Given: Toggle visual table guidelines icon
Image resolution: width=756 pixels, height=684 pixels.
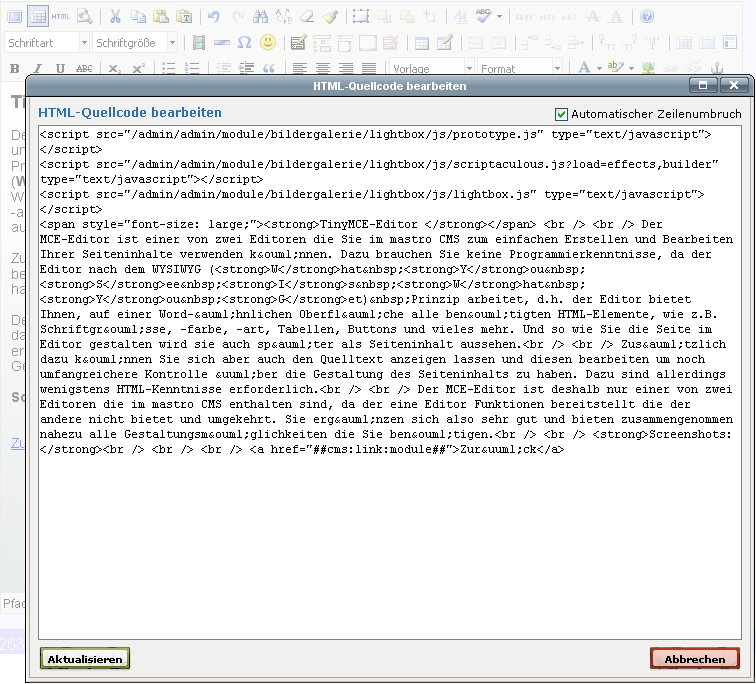Looking at the screenshot, I should click(x=38, y=17).
